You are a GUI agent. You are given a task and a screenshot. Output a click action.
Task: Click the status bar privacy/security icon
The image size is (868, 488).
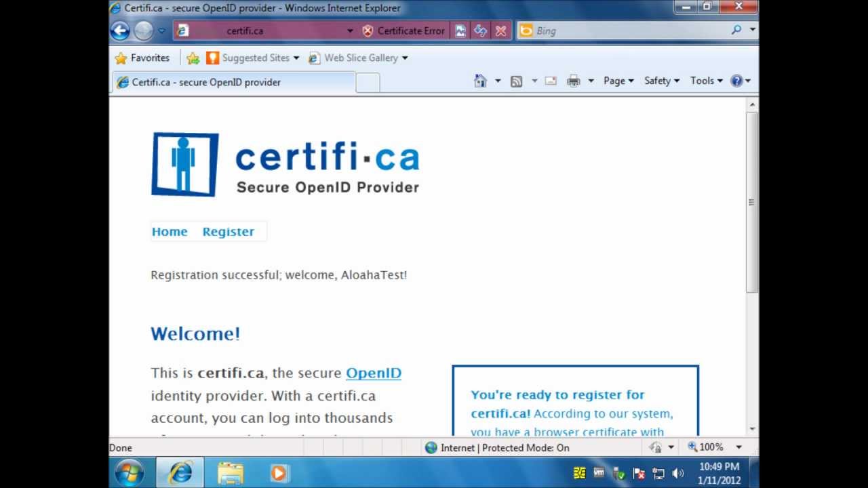tap(655, 447)
